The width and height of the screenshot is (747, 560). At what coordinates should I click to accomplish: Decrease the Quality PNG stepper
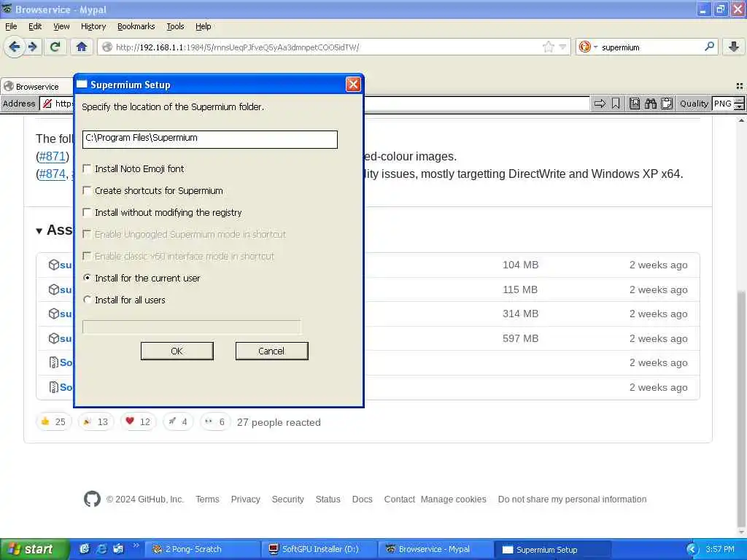739,106
